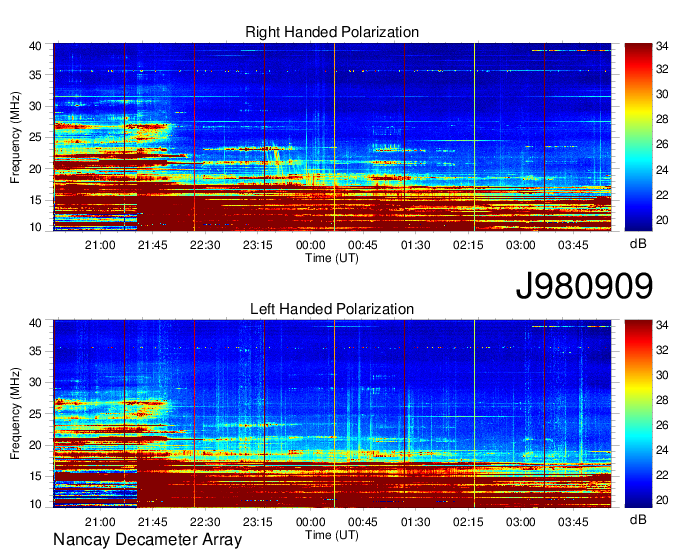
Task: Click the 15 MHz tick on Left Handed plot
Action: (x=35, y=477)
